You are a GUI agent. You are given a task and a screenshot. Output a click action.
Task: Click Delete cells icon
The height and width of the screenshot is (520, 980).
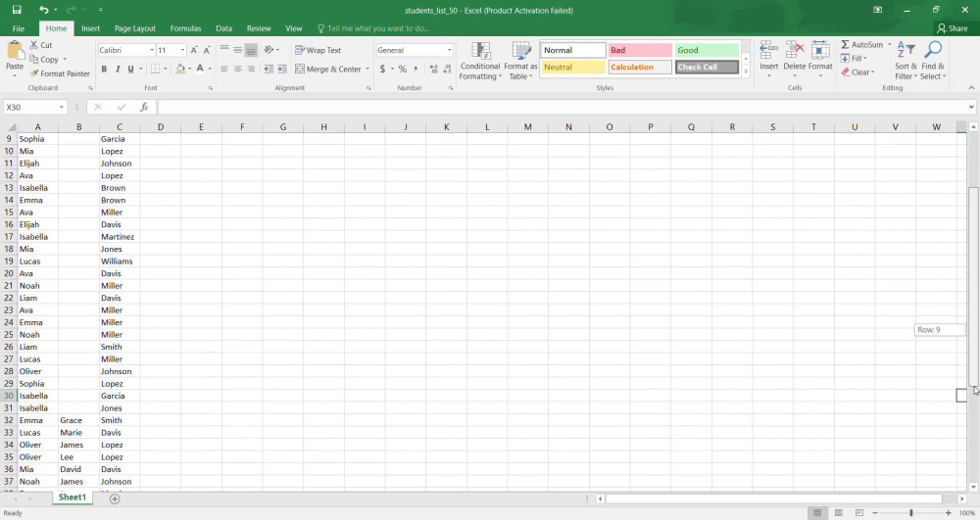point(795,50)
